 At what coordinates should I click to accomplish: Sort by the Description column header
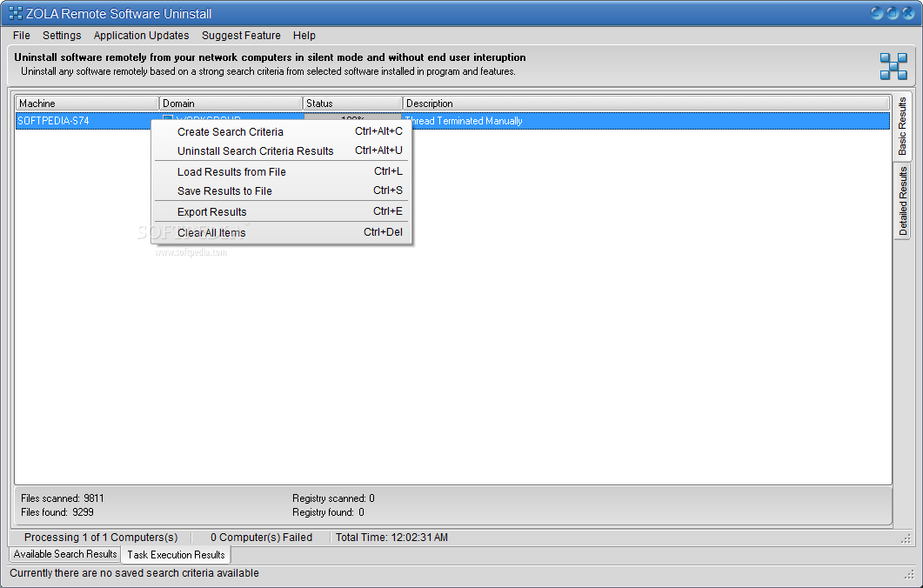645,103
